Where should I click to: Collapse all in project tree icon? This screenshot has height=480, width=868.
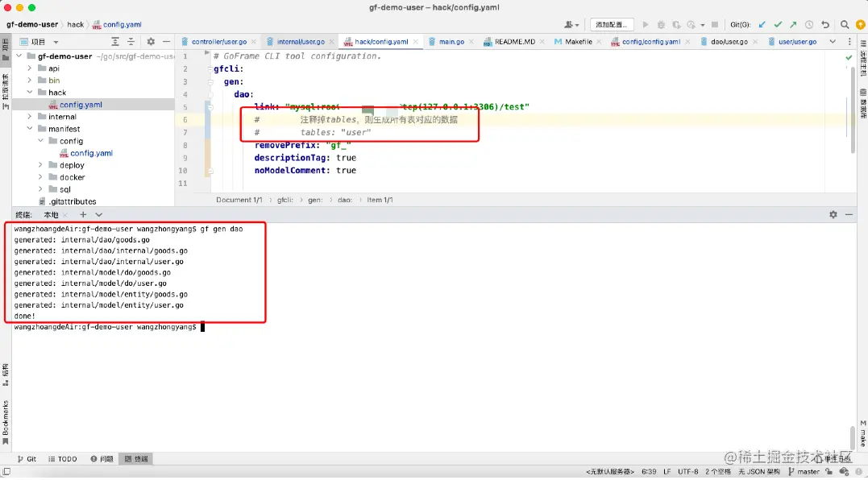[131, 41]
